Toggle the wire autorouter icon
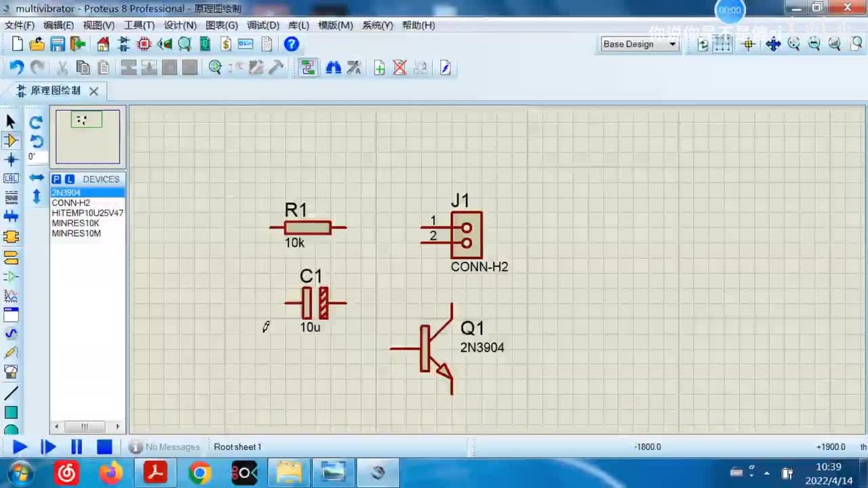The height and width of the screenshot is (488, 868). point(309,68)
